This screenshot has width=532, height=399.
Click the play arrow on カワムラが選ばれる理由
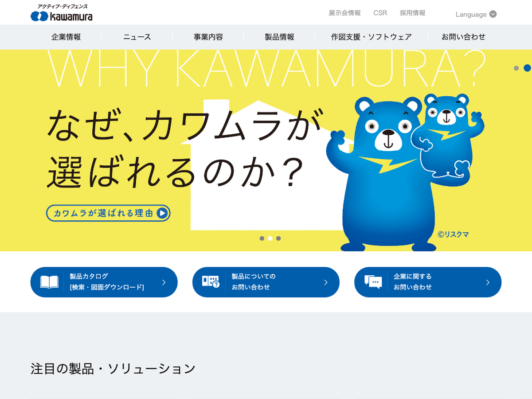(162, 213)
